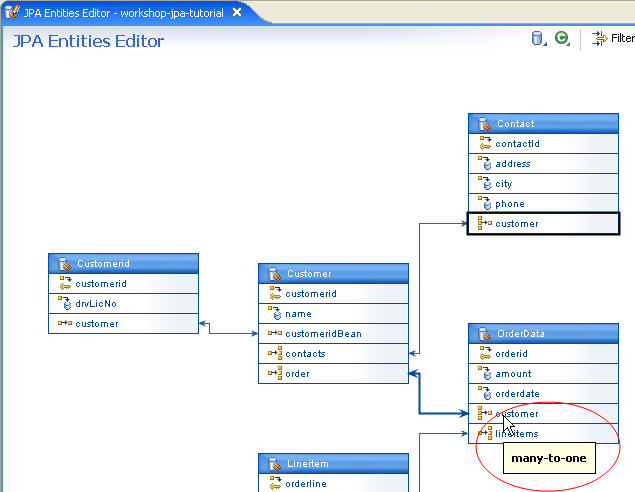Select the customeridBean relation
The image size is (635, 492).
click(x=333, y=334)
